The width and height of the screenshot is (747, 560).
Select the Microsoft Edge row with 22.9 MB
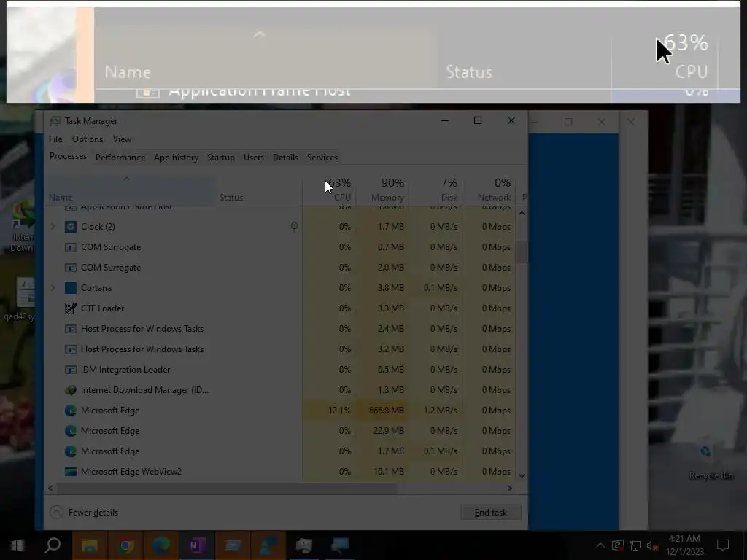[x=281, y=430]
